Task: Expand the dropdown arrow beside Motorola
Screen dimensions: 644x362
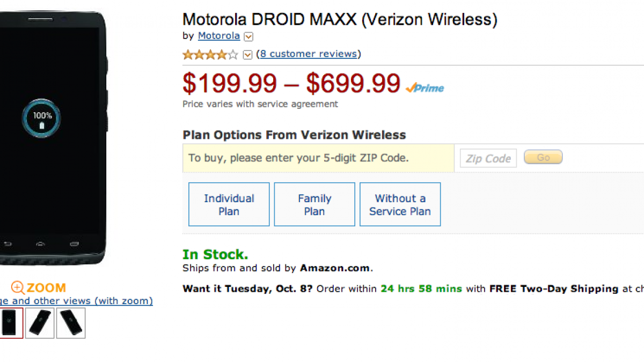Action: point(248,36)
